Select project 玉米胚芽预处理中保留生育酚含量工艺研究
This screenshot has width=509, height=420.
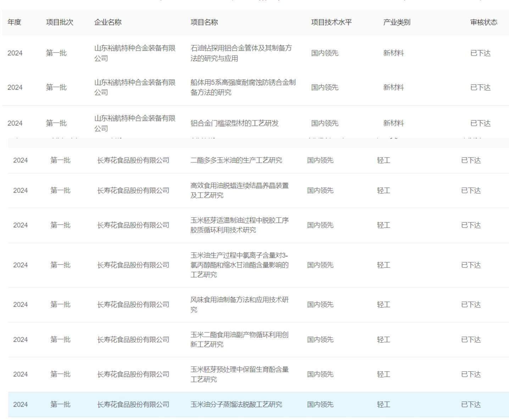click(x=239, y=374)
